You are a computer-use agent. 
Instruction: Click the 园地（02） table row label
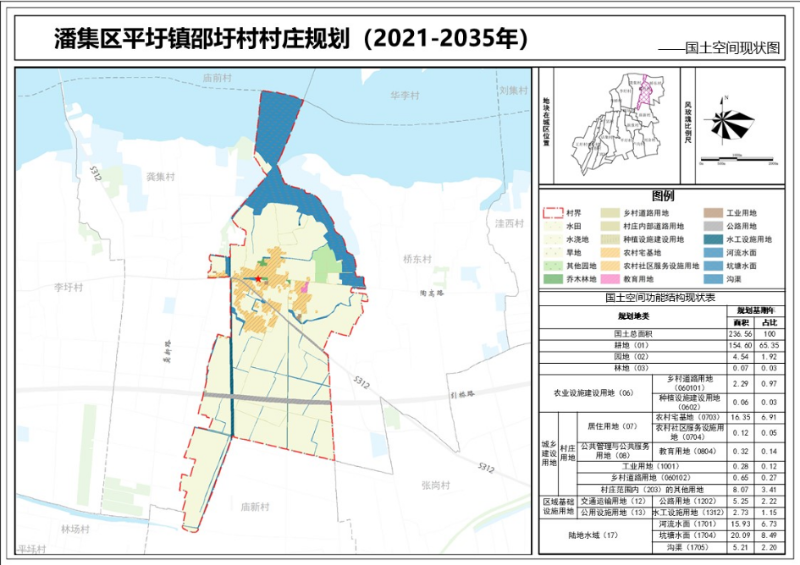tap(633, 357)
